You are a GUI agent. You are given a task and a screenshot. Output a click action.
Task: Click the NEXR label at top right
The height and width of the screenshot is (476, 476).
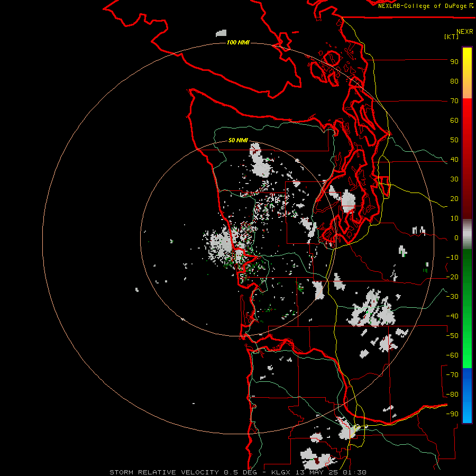pos(465,32)
